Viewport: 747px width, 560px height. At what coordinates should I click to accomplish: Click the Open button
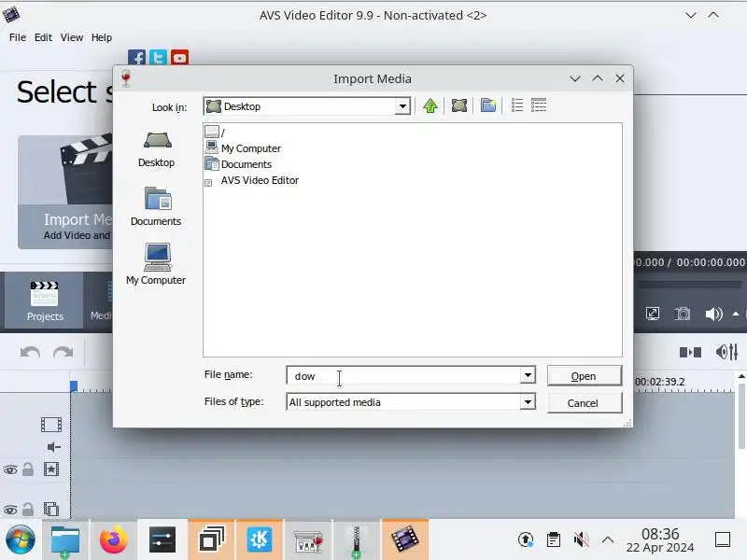coord(585,376)
